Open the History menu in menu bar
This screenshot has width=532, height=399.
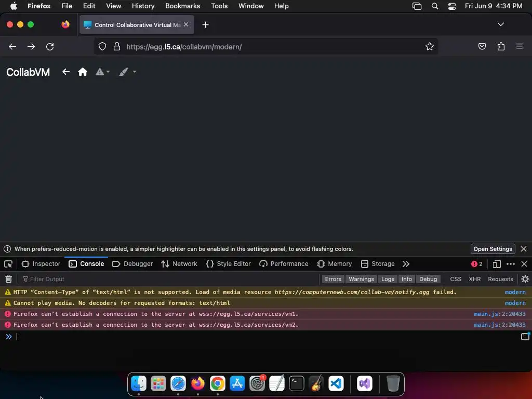tap(143, 6)
